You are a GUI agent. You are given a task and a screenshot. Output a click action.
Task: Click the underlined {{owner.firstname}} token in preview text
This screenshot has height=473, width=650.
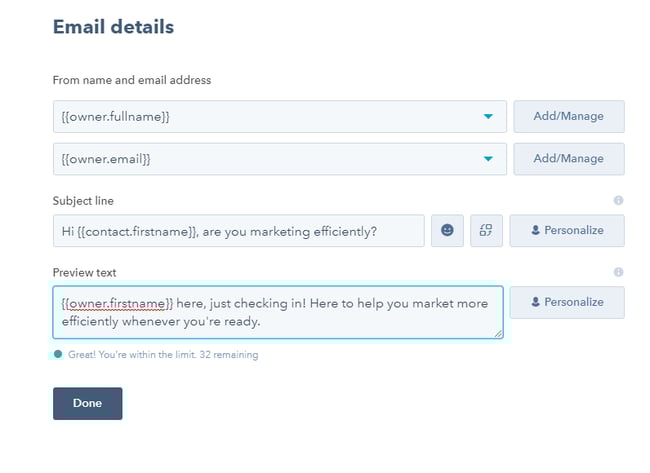tap(117, 303)
